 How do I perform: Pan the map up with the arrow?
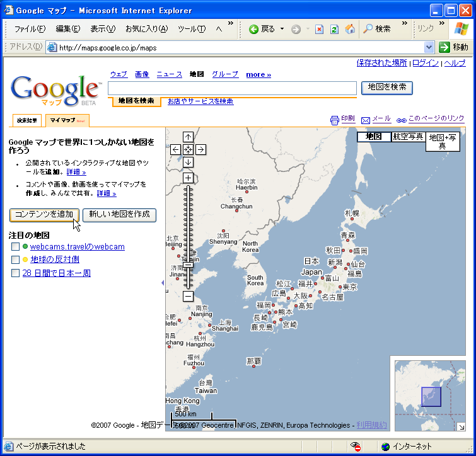188,137
